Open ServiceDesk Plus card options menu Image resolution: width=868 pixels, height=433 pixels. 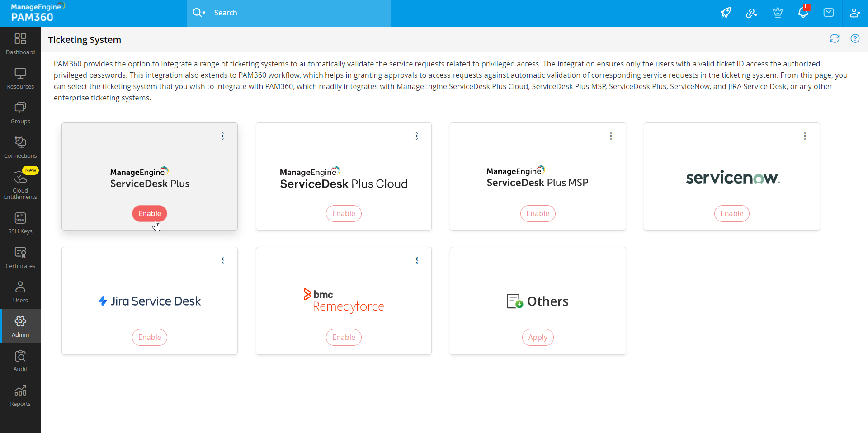tap(222, 136)
